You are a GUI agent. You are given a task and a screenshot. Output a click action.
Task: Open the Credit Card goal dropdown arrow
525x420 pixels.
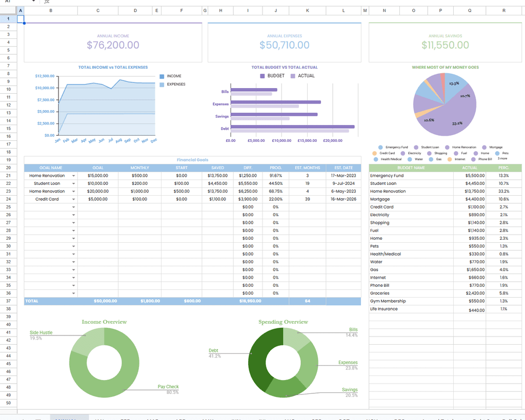pyautogui.click(x=74, y=199)
